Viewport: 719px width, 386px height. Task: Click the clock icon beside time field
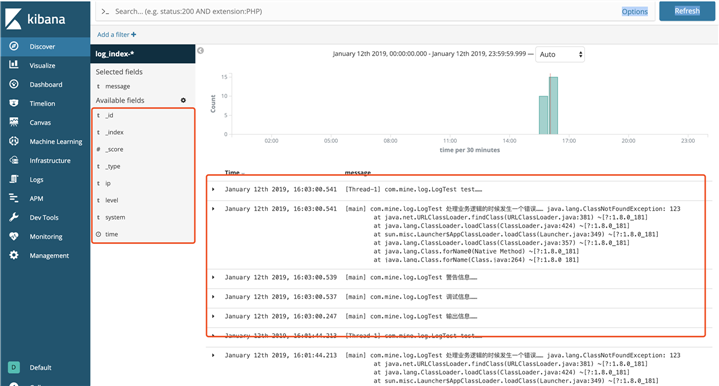click(98, 234)
